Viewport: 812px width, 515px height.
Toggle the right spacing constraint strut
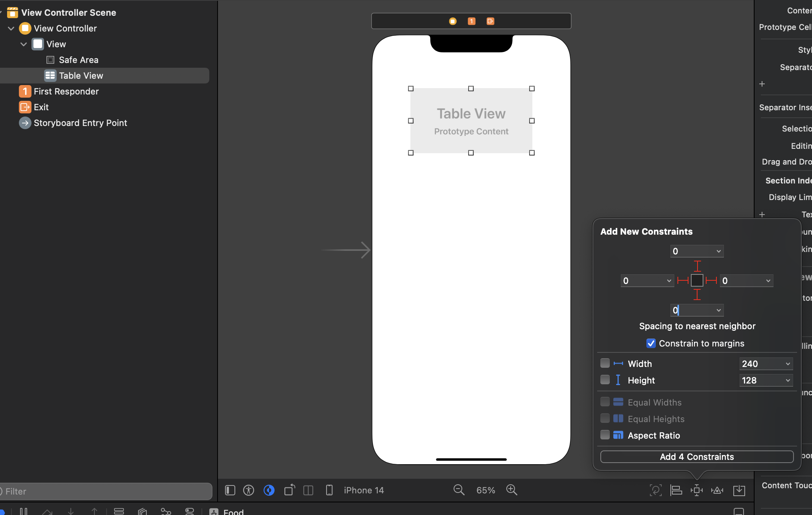pyautogui.click(x=711, y=280)
